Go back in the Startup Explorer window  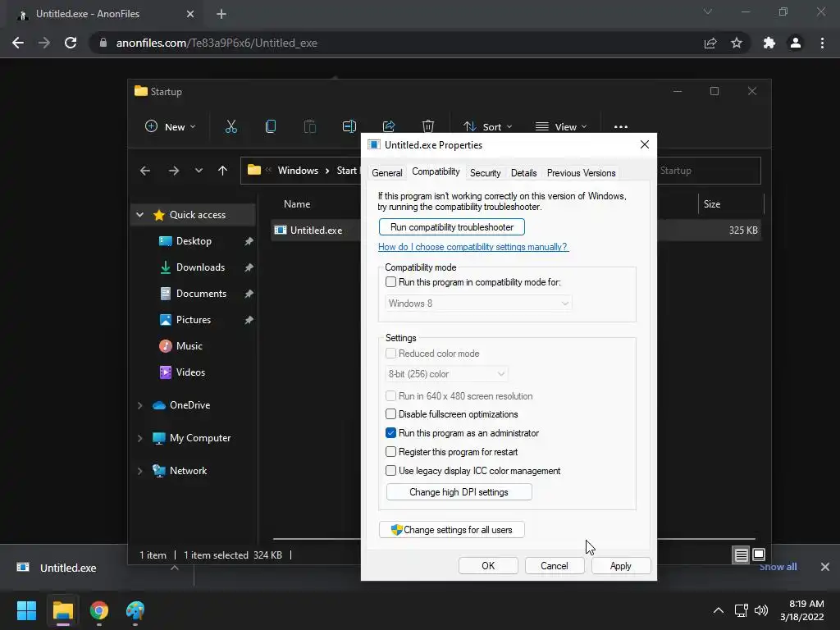(x=145, y=171)
